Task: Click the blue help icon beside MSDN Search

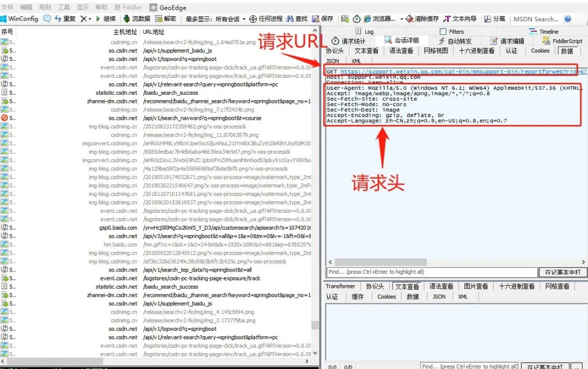Action: (x=568, y=19)
